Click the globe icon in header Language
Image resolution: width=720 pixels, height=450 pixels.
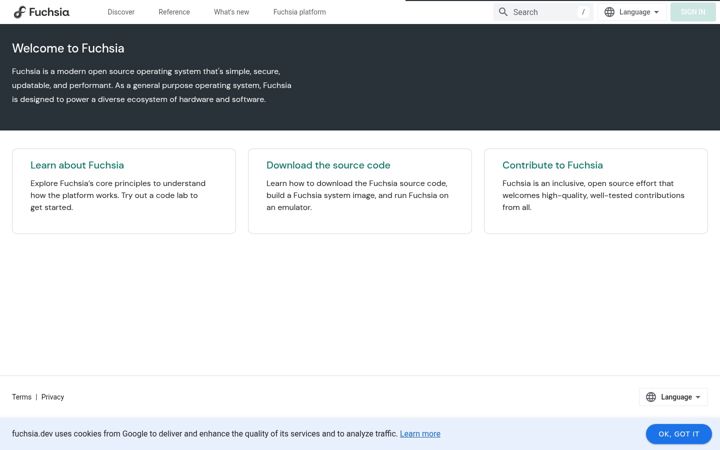point(609,12)
